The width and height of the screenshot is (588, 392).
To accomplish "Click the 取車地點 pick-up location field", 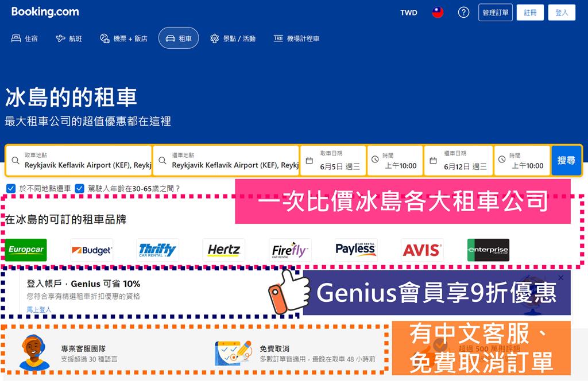I will (x=79, y=160).
